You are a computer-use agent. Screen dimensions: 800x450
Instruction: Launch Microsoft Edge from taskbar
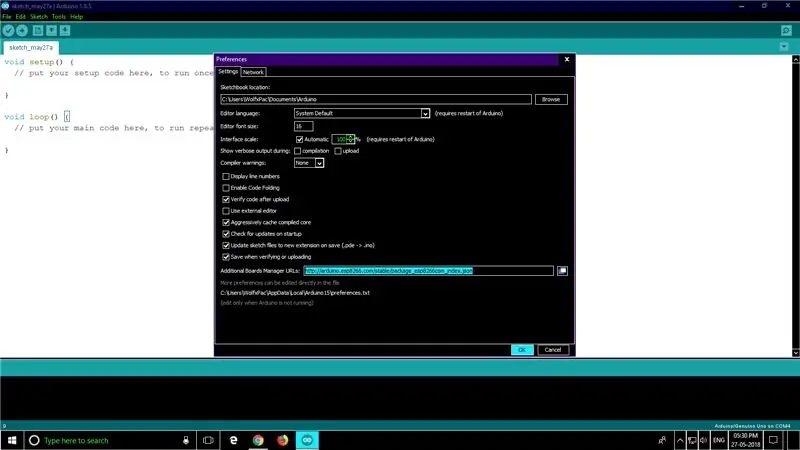(233, 440)
